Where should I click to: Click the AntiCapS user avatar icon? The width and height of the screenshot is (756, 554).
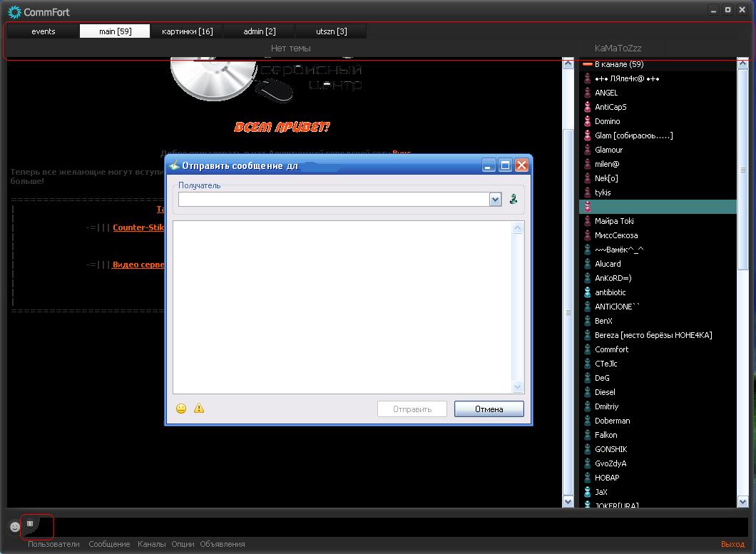click(x=588, y=107)
